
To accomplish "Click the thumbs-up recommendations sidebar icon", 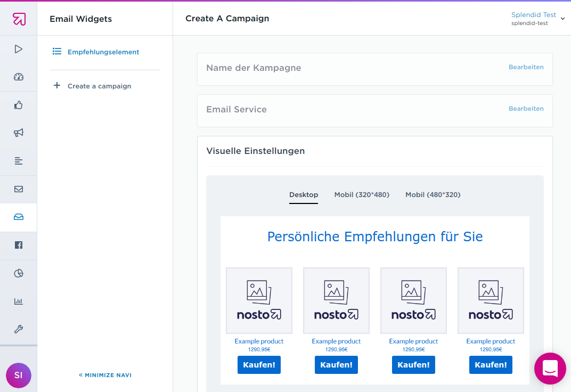I will pyautogui.click(x=19, y=105).
